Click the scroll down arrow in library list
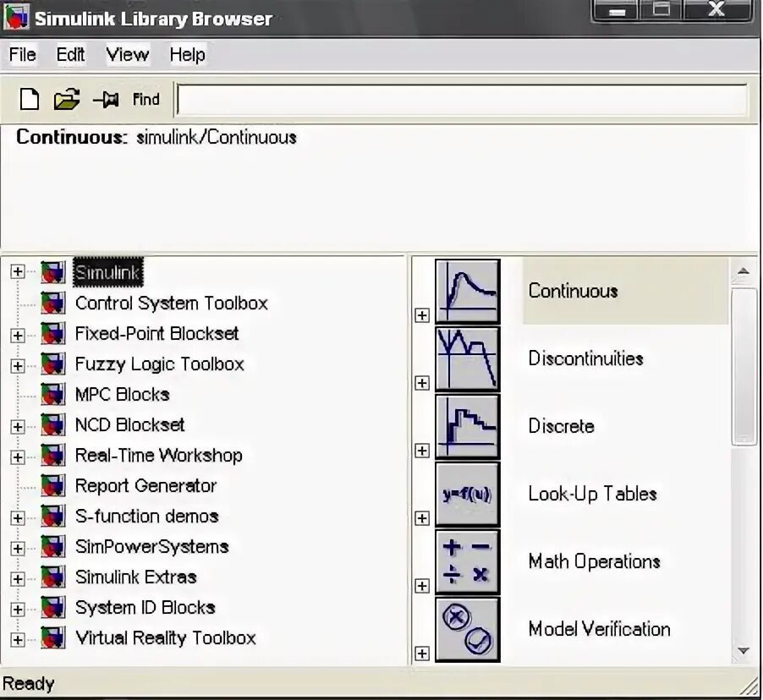This screenshot has height=700, width=763. tap(743, 650)
